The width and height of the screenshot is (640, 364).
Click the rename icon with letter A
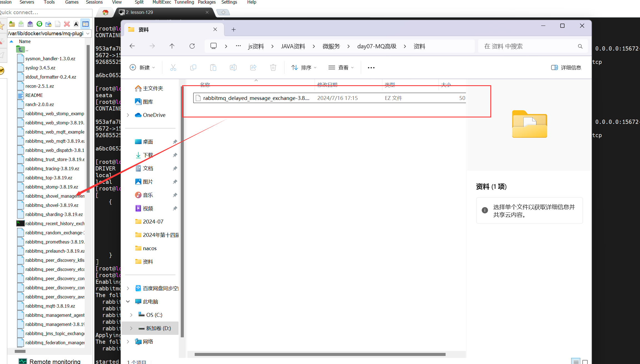point(76,24)
